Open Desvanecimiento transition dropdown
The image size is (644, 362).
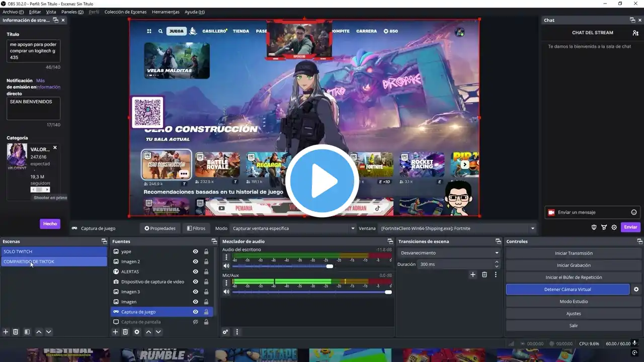449,253
